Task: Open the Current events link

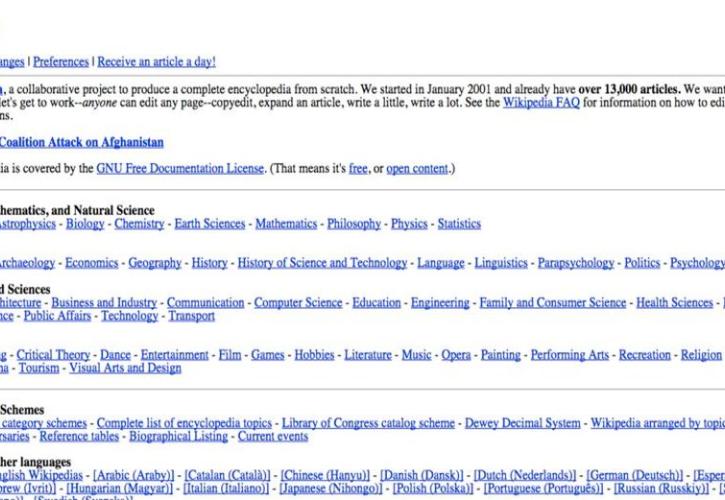Action: 273,436
